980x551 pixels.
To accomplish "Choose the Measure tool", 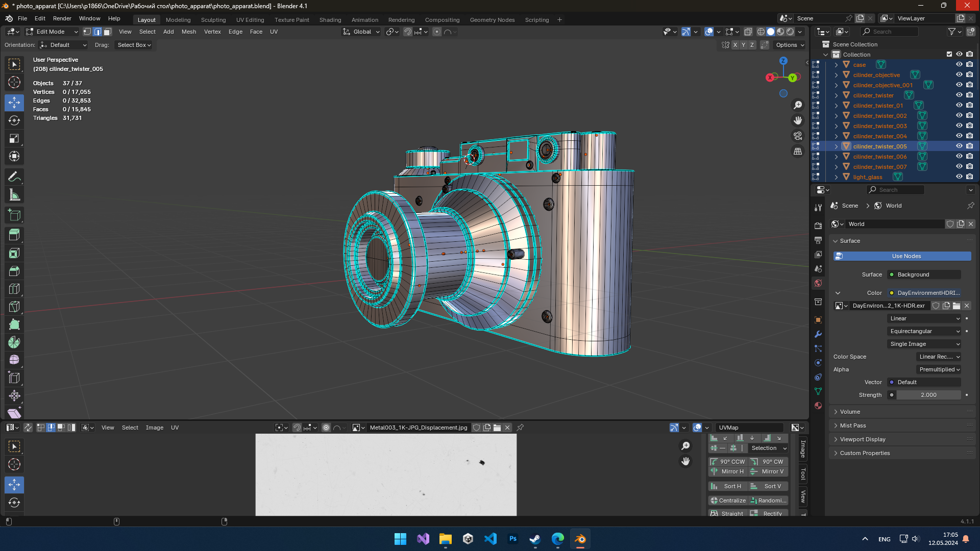I will (14, 195).
